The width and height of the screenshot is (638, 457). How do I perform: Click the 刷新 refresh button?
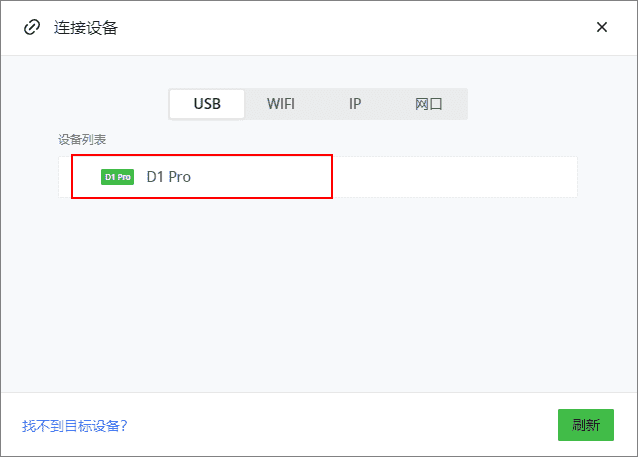coord(586,425)
